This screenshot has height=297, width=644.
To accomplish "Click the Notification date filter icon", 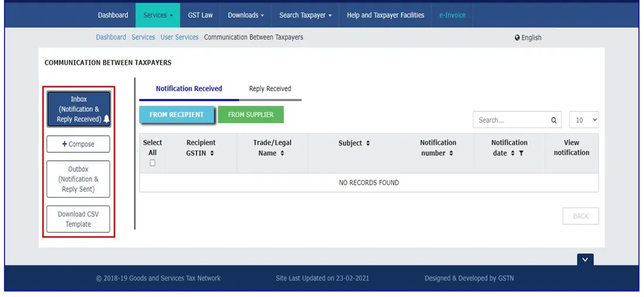I will [x=521, y=153].
